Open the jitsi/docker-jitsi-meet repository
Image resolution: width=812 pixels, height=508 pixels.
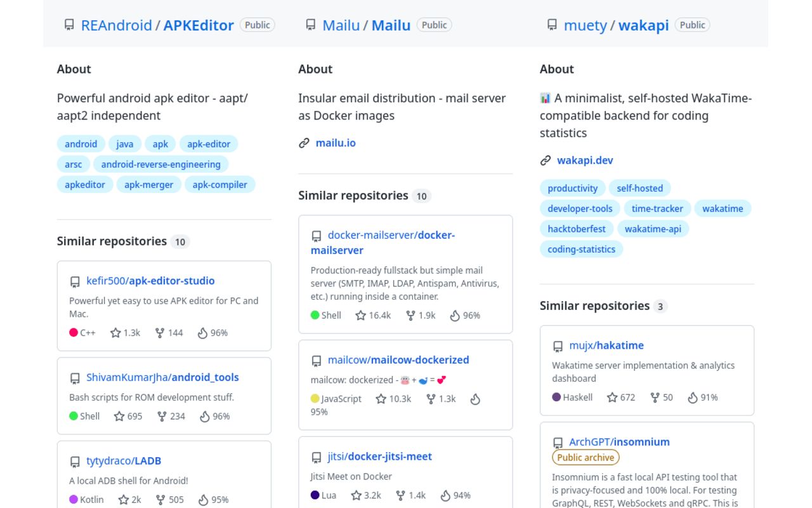point(378,456)
